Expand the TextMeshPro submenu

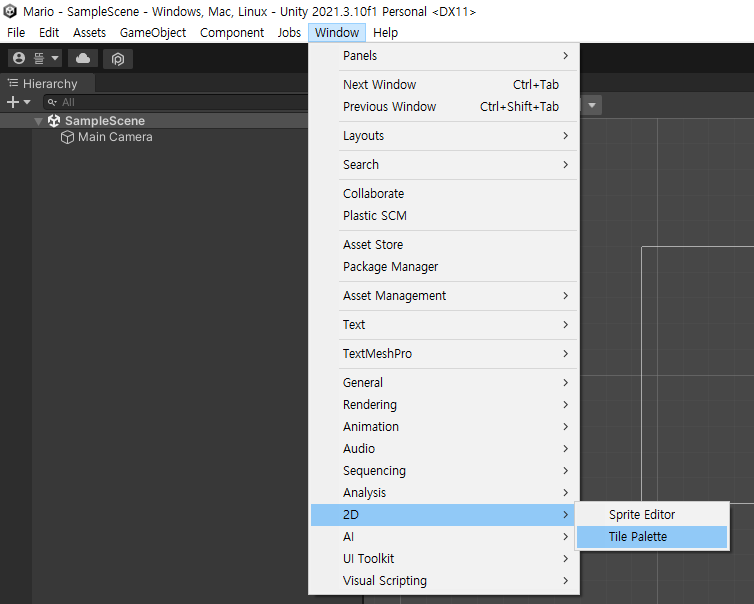pos(444,354)
